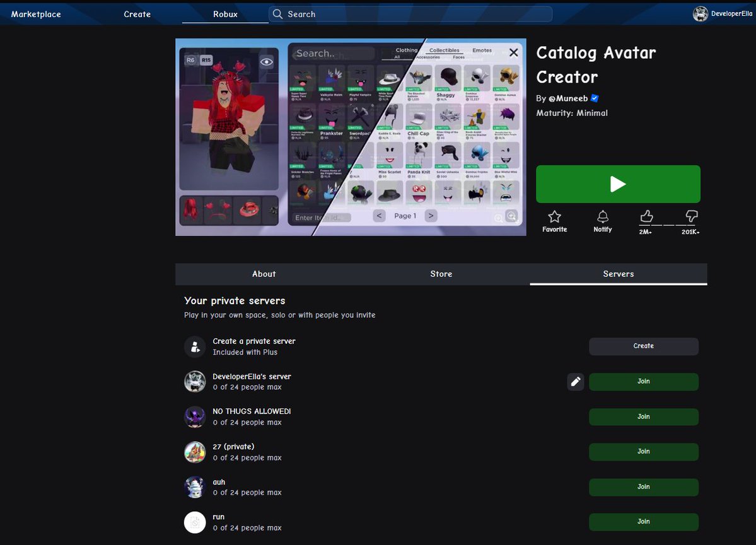Switch to the About tab
This screenshot has width=756, height=545.
[x=264, y=274]
